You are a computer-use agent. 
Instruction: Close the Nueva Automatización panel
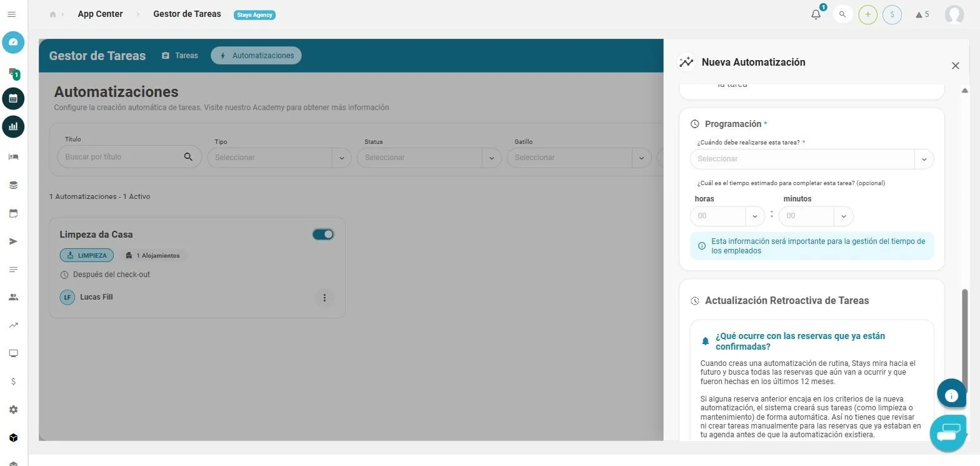[x=955, y=66]
